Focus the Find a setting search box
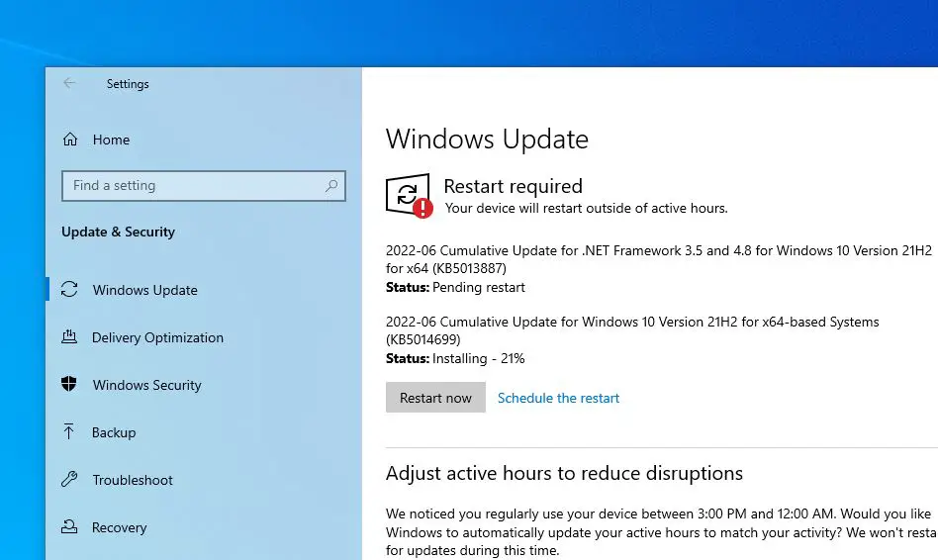 coord(204,186)
